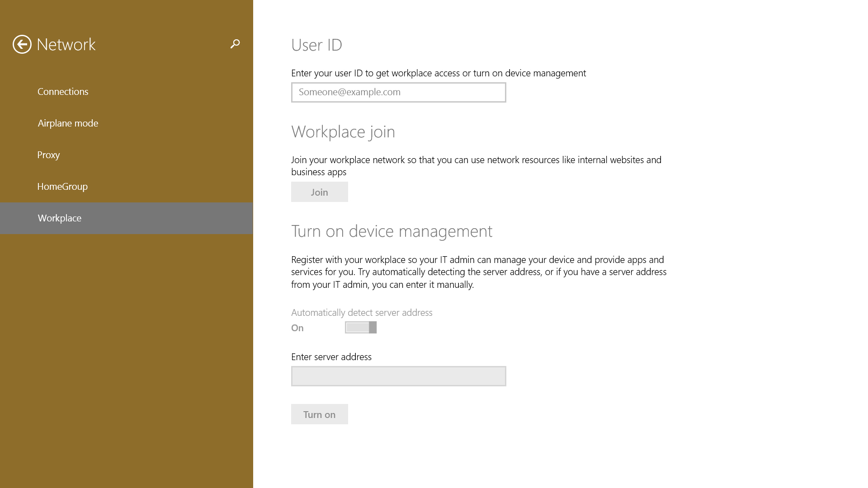Open search with the magnifier icon
868x488 pixels.
pyautogui.click(x=235, y=44)
